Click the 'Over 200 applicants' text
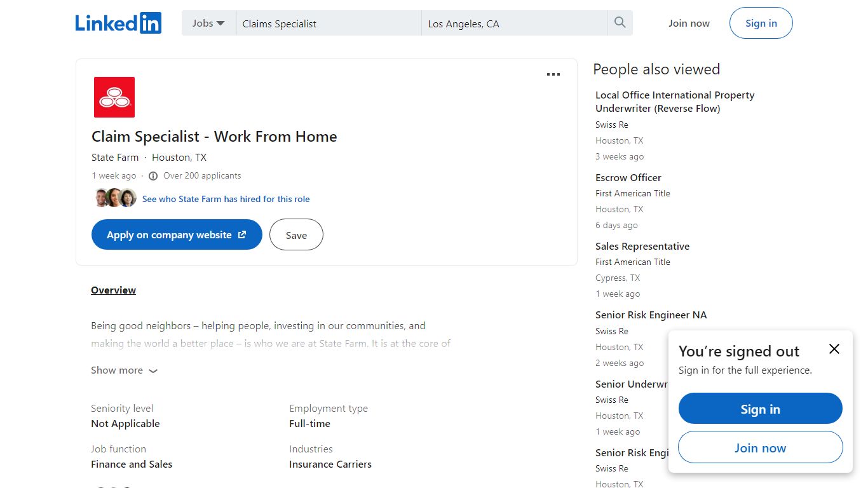This screenshot has width=868, height=488. click(x=202, y=176)
